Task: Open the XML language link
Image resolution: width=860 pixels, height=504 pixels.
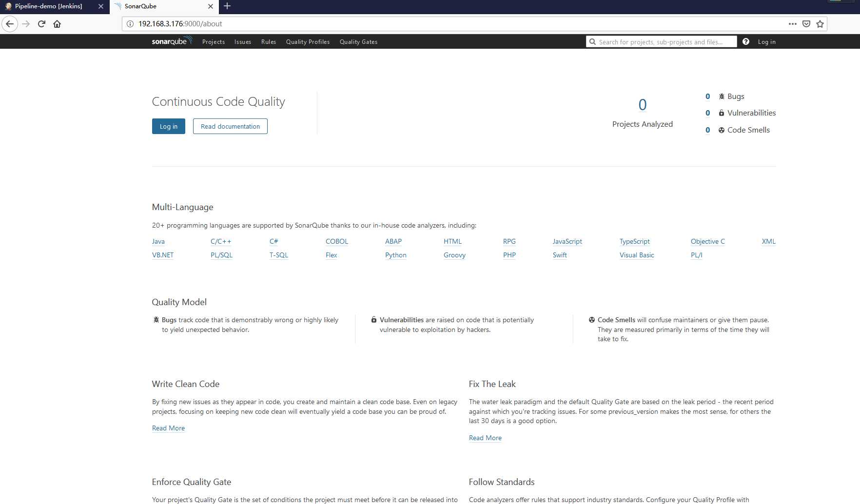Action: (769, 241)
